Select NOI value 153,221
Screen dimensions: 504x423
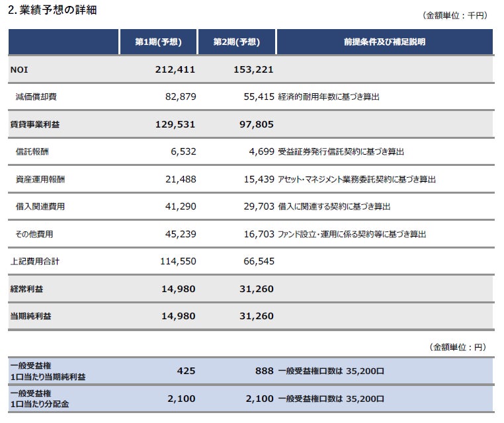pyautogui.click(x=253, y=69)
